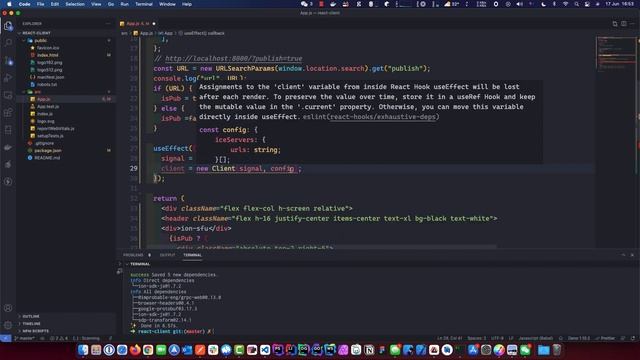Image resolution: width=640 pixels, height=360 pixels.
Task: Switch to the PROBLEMS panel tab
Action: [x=133, y=255]
